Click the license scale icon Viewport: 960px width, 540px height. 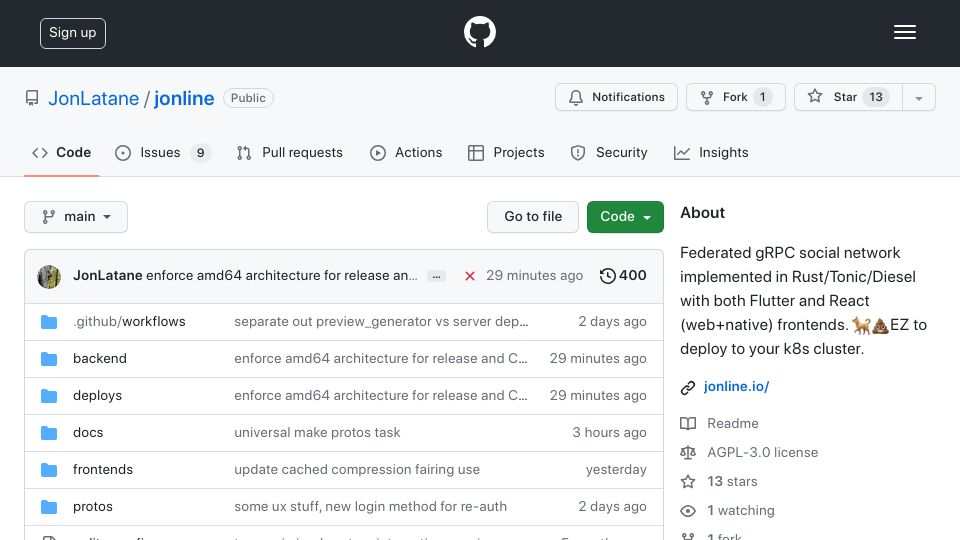click(688, 452)
